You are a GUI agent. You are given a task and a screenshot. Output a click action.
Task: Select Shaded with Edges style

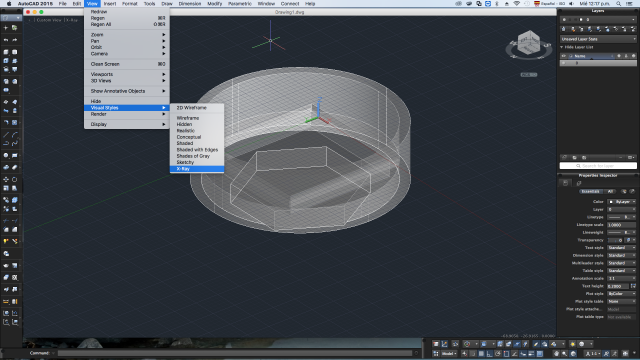(197, 150)
